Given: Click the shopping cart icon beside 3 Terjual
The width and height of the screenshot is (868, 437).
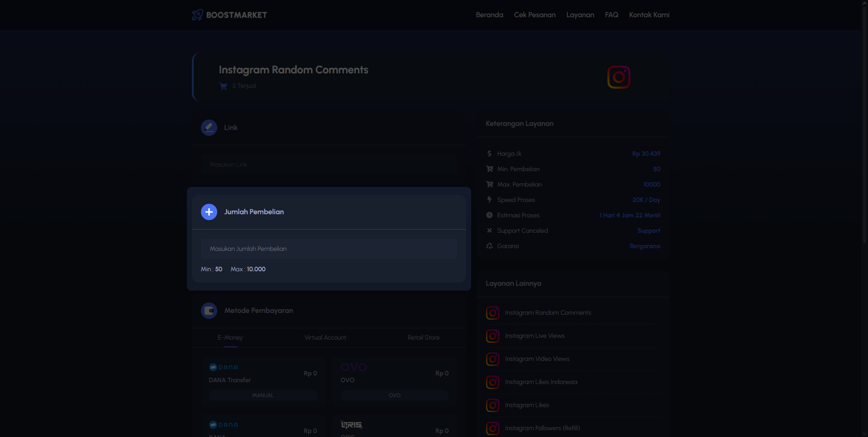Looking at the screenshot, I should tap(223, 86).
